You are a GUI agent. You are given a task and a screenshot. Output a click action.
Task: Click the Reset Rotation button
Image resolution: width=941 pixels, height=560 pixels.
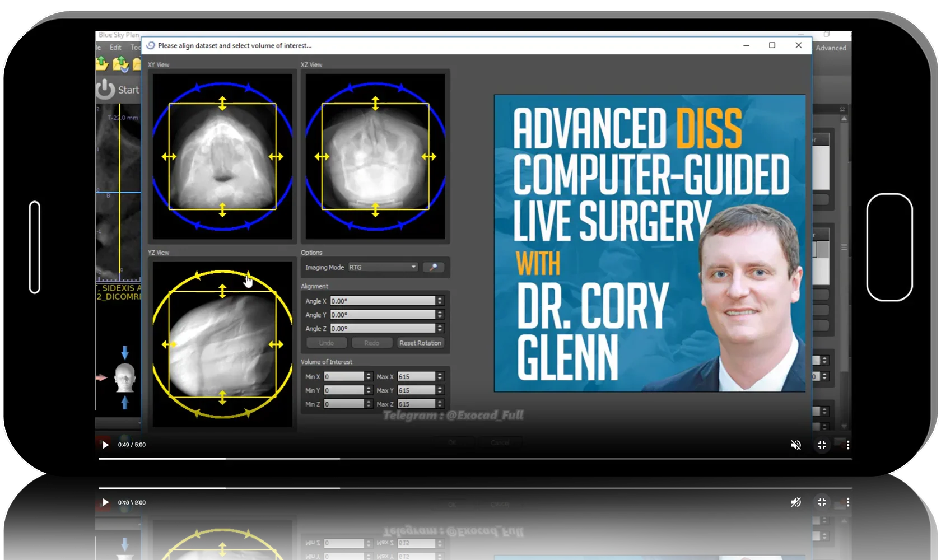pyautogui.click(x=420, y=343)
